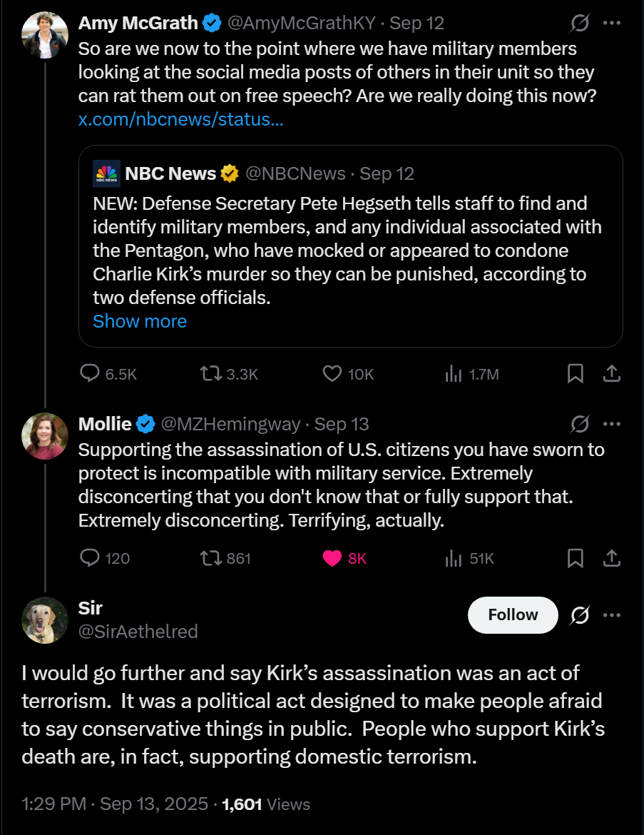
Task: Open the quoted NBC News post
Action: point(351,246)
